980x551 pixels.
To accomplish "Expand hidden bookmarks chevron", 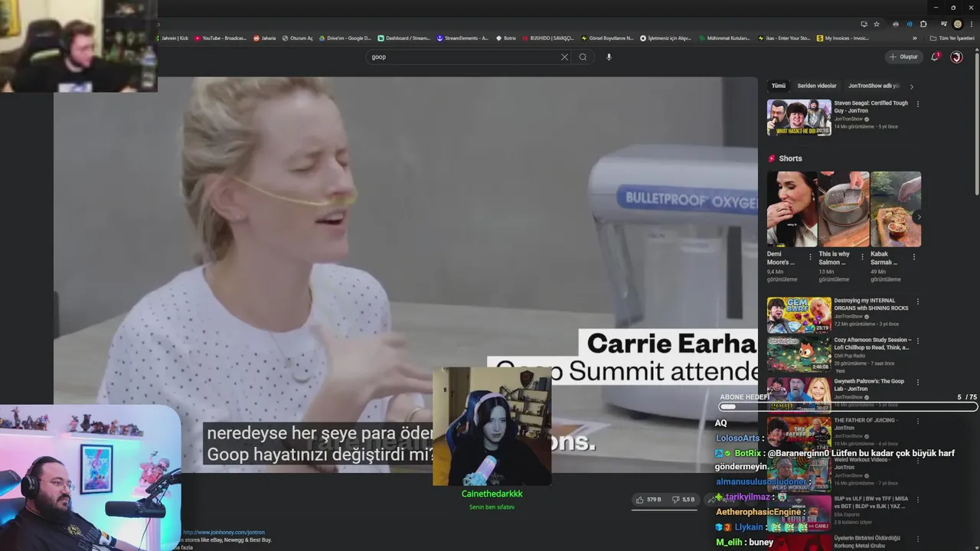I will click(x=914, y=37).
